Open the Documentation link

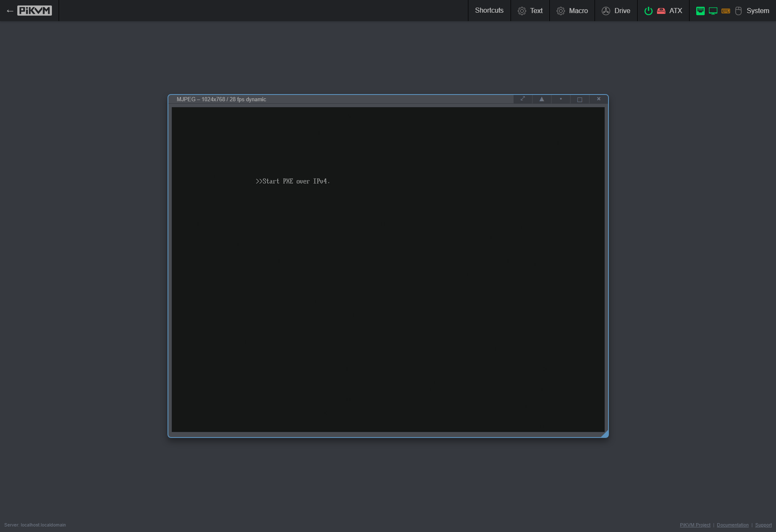(x=733, y=525)
